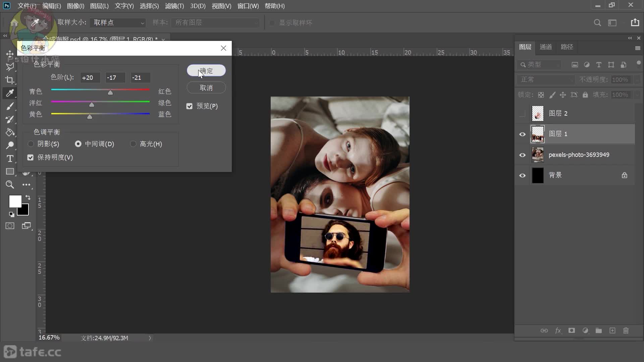Image resolution: width=644 pixels, height=362 pixels.
Task: Click the Cyan-Red slider handle
Action: click(x=110, y=93)
